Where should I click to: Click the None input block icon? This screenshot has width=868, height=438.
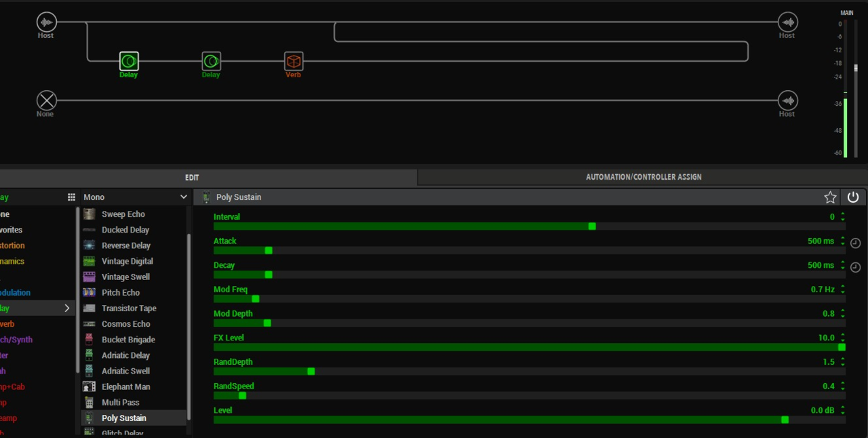46,100
